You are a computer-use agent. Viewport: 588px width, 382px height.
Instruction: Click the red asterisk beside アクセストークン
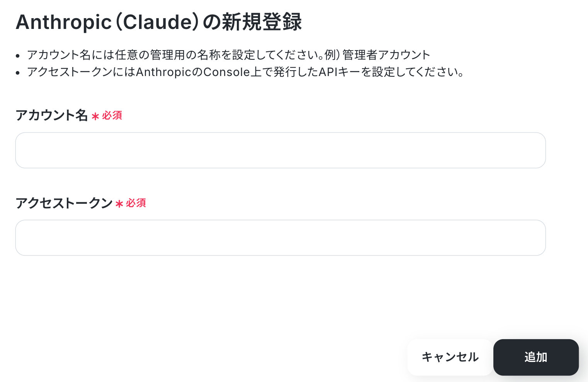119,204
